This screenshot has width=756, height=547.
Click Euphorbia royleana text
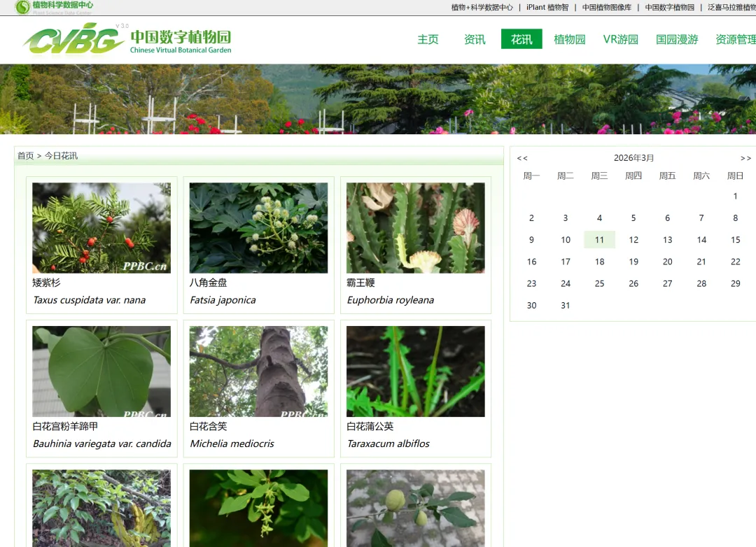pos(391,300)
